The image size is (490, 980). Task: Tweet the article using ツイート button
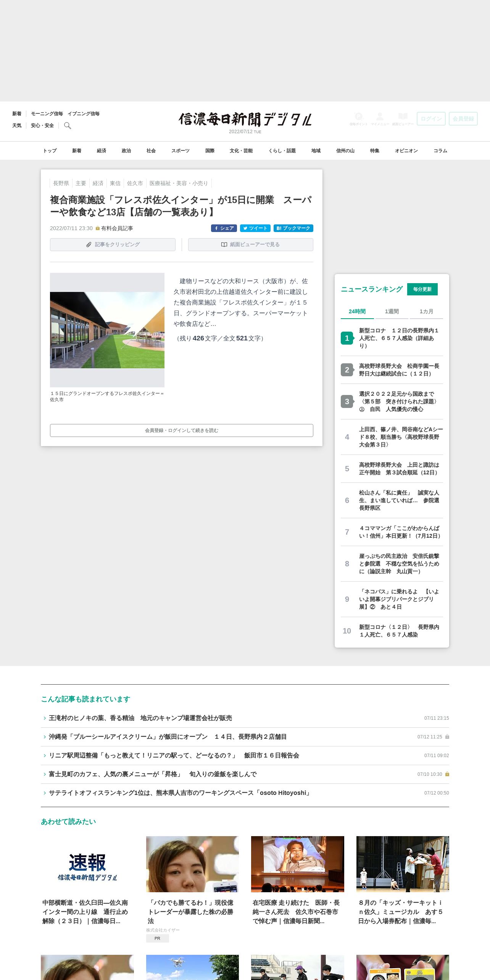tap(255, 228)
